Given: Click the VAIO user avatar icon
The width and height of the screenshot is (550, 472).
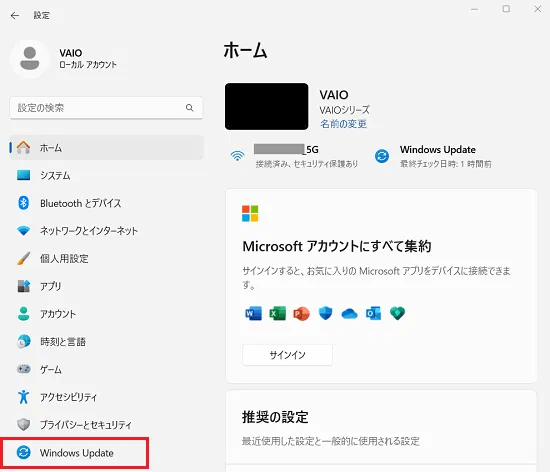Looking at the screenshot, I should click(x=30, y=59).
